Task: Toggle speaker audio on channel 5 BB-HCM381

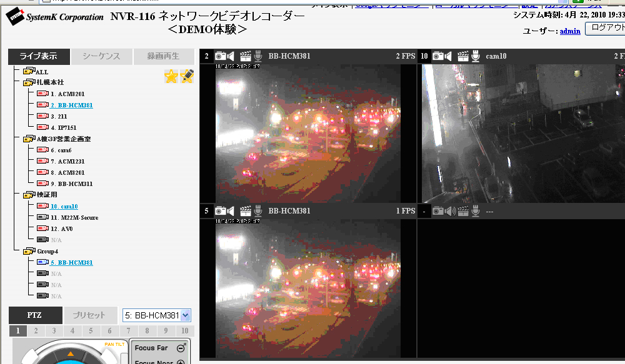Action: [x=231, y=211]
